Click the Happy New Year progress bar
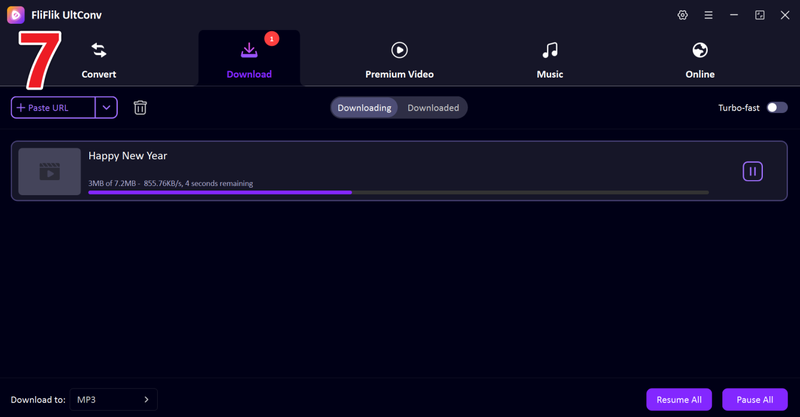The image size is (800, 417). tap(398, 192)
